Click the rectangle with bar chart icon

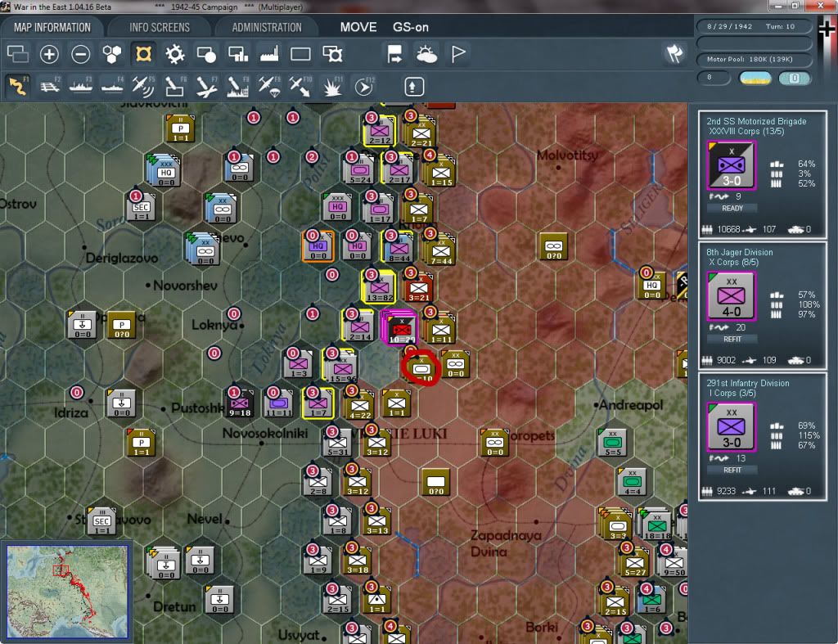238,54
